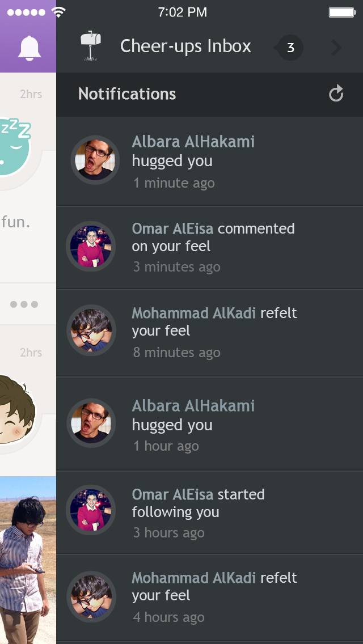The height and width of the screenshot is (644, 363).
Task: Tap the white notification bell icon
Action: click(29, 48)
